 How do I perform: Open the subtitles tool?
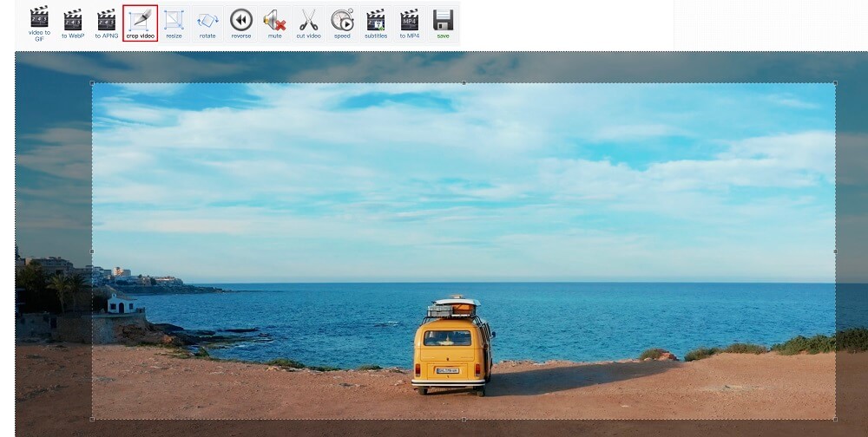(376, 23)
